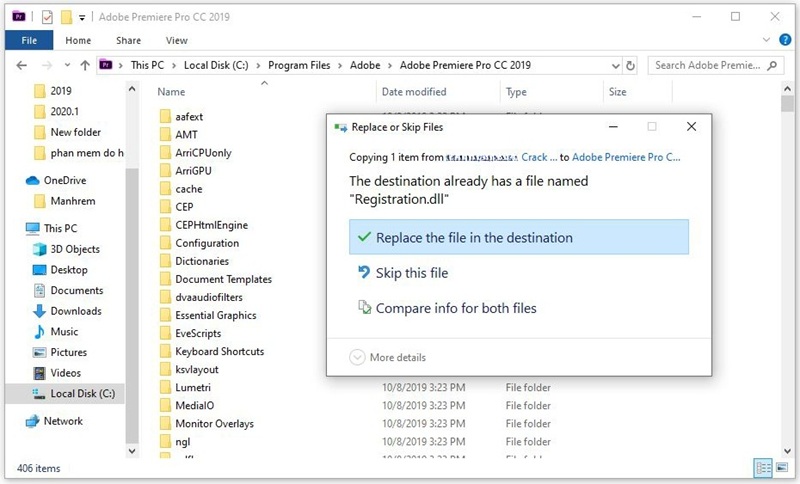Select the Lumetri folder icon
This screenshot has width=800, height=484.
(x=166, y=387)
